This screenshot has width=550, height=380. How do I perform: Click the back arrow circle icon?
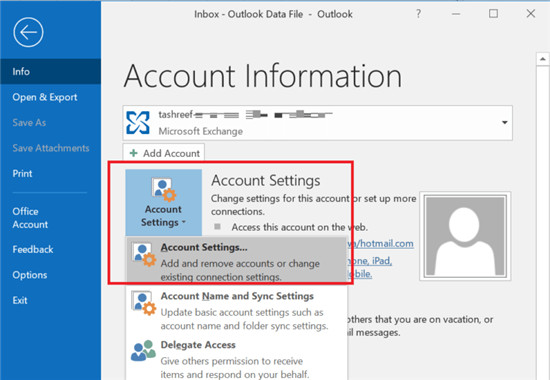click(x=28, y=32)
